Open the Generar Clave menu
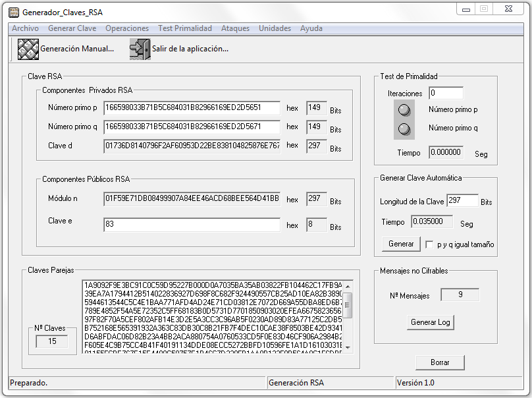The width and height of the screenshot is (532, 398). click(x=72, y=28)
